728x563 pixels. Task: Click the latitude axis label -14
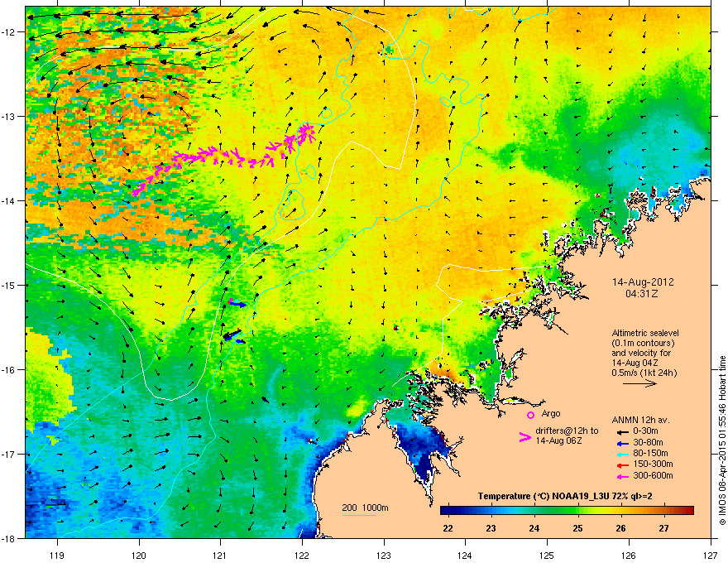(9, 200)
